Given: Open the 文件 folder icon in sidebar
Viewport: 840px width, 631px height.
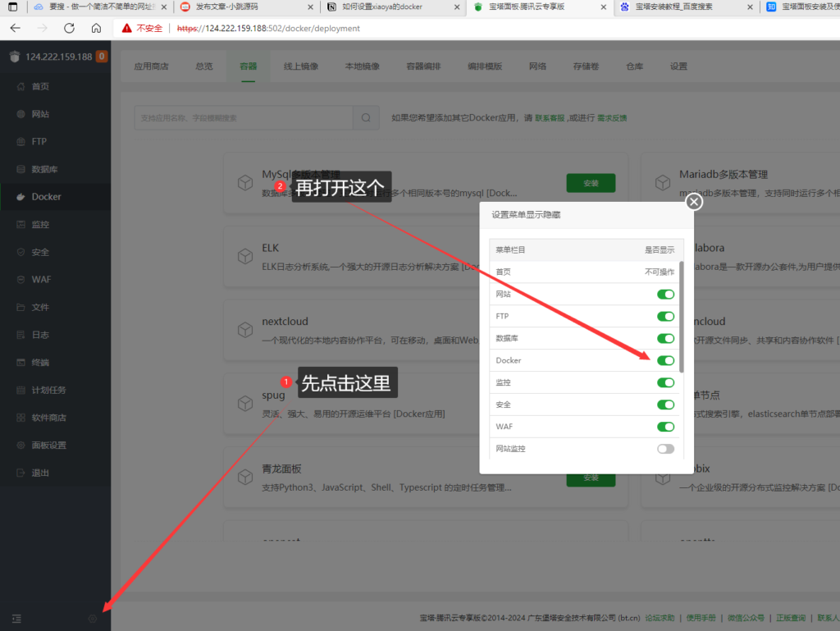Looking at the screenshot, I should 21,308.
